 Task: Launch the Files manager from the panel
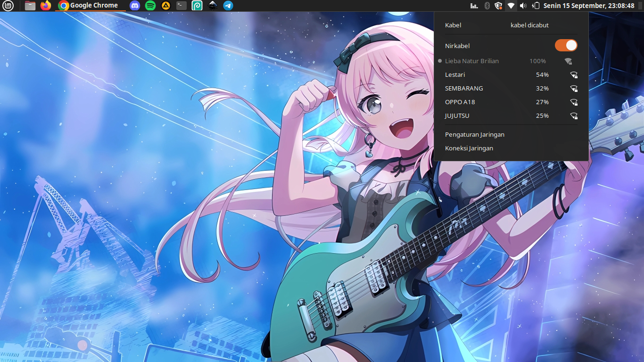click(x=30, y=6)
